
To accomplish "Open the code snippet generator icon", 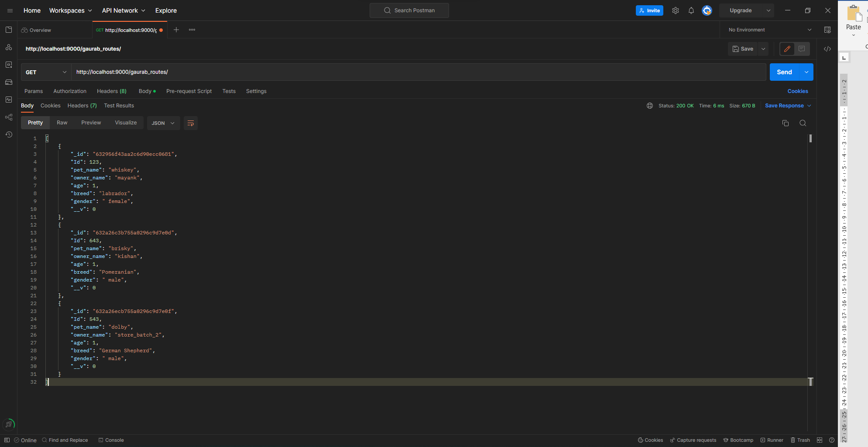I will coord(828,49).
